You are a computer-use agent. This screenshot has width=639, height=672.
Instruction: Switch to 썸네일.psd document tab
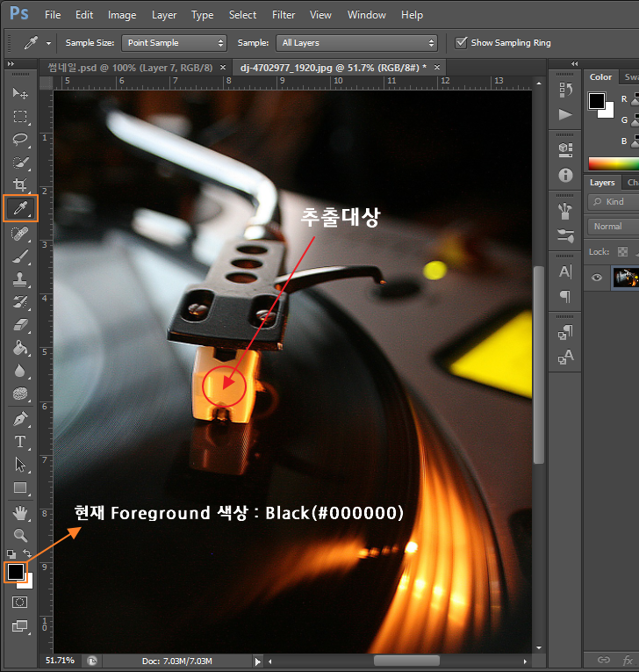[130, 68]
